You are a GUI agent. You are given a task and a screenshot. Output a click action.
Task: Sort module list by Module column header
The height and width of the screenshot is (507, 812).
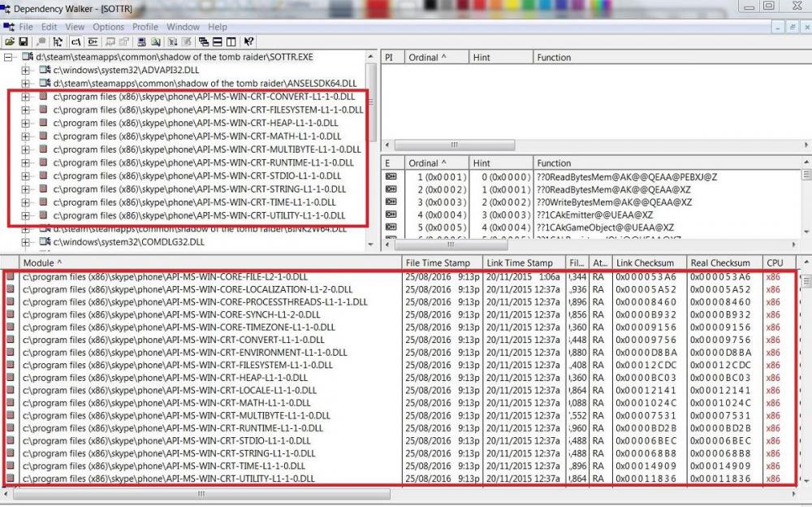[x=210, y=262]
